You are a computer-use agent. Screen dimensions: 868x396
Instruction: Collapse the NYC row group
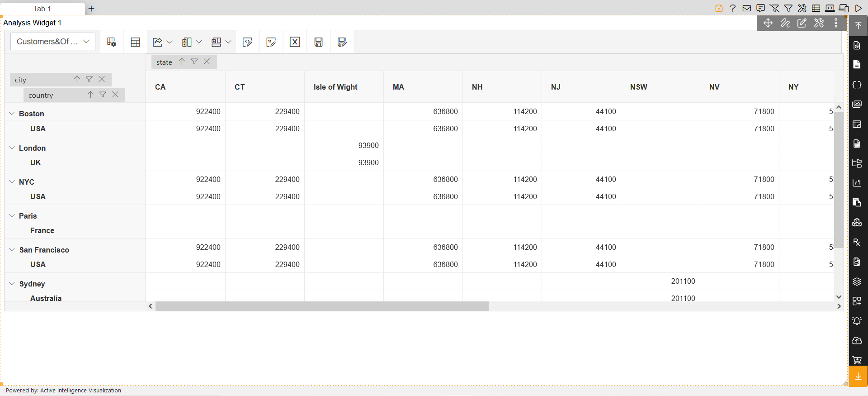click(x=12, y=182)
